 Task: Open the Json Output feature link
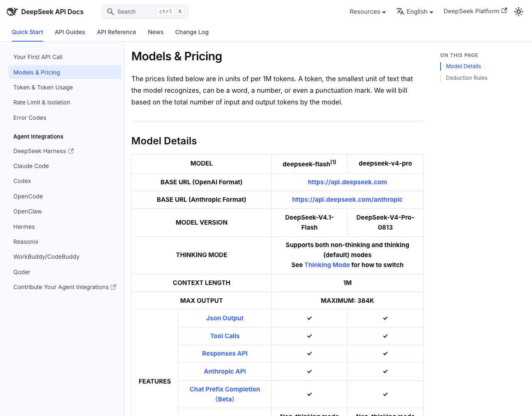pyautogui.click(x=225, y=318)
